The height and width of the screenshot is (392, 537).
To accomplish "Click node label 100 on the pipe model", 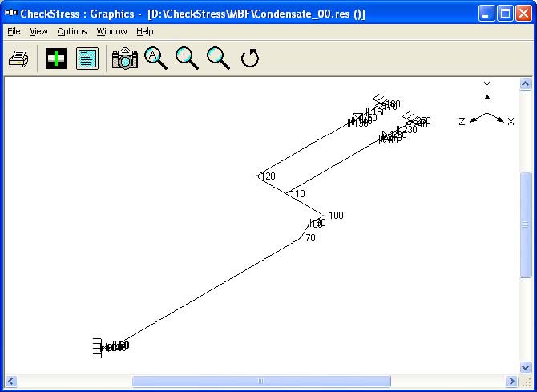I will 336,216.
